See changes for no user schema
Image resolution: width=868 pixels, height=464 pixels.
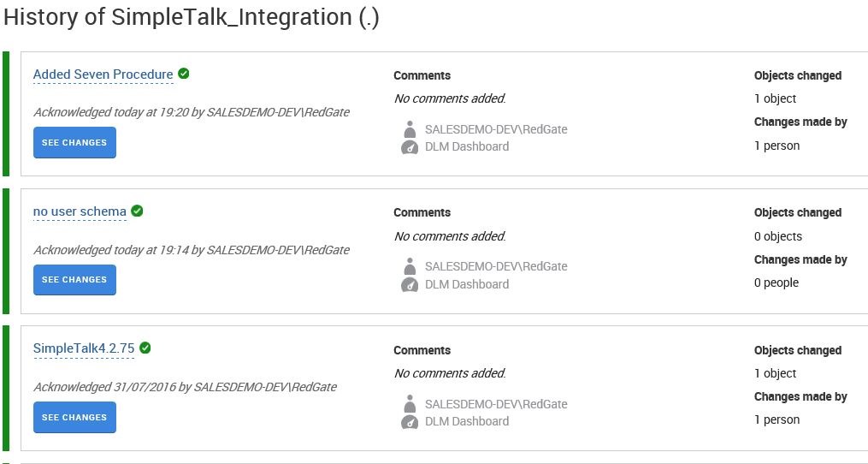[74, 280]
